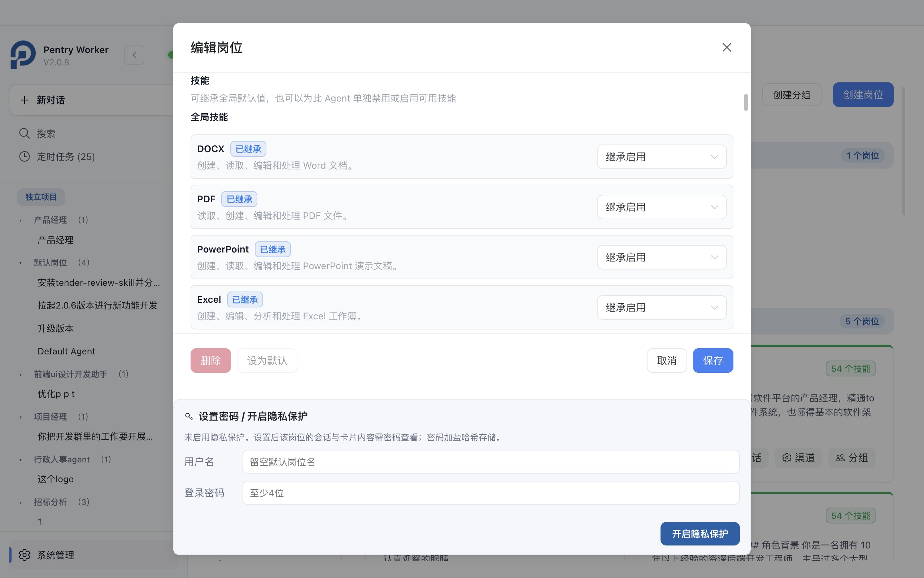The width and height of the screenshot is (924, 578).
Task: Click the 5 个岗位 badge
Action: click(862, 322)
